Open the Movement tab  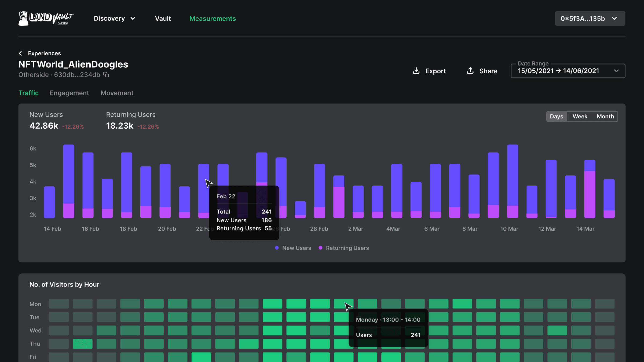pos(117,93)
